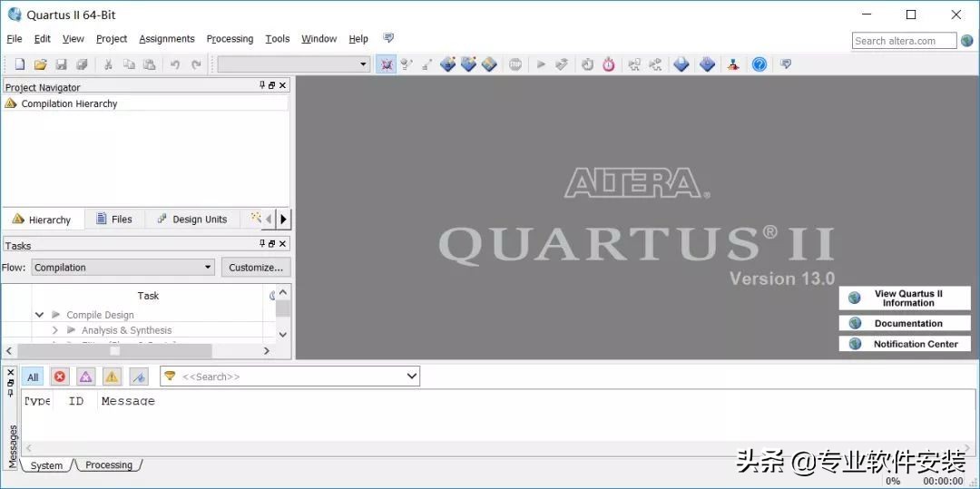This screenshot has height=489, width=980.
Task: Open the Window menu
Action: coord(319,39)
